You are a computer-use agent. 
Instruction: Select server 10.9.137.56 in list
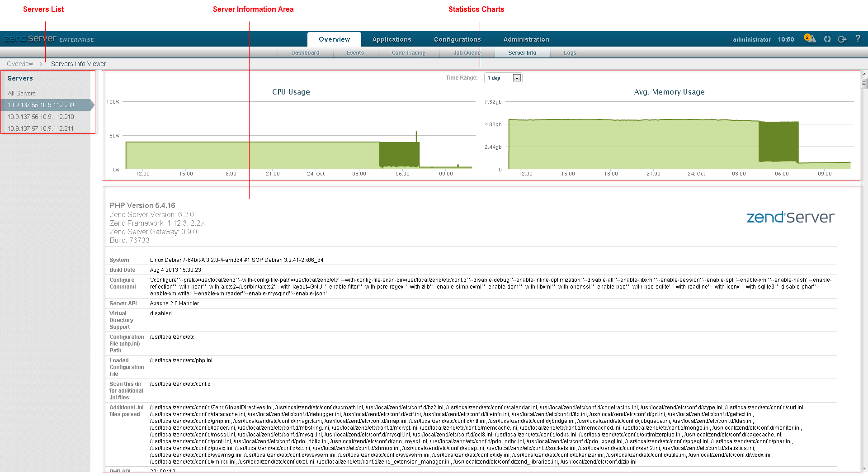pyautogui.click(x=41, y=117)
